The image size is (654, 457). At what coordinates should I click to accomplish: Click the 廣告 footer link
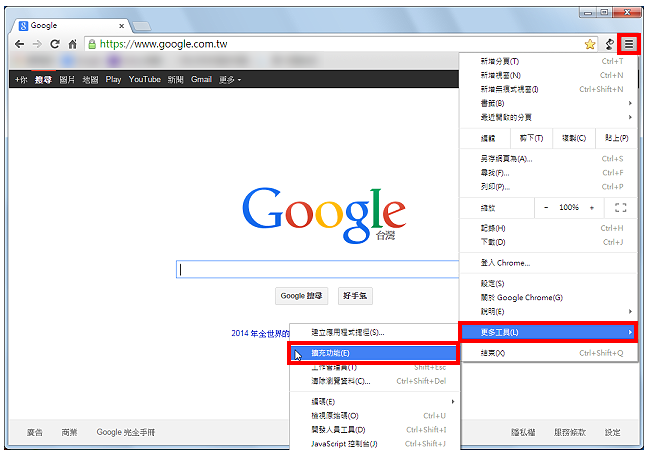[x=35, y=432]
